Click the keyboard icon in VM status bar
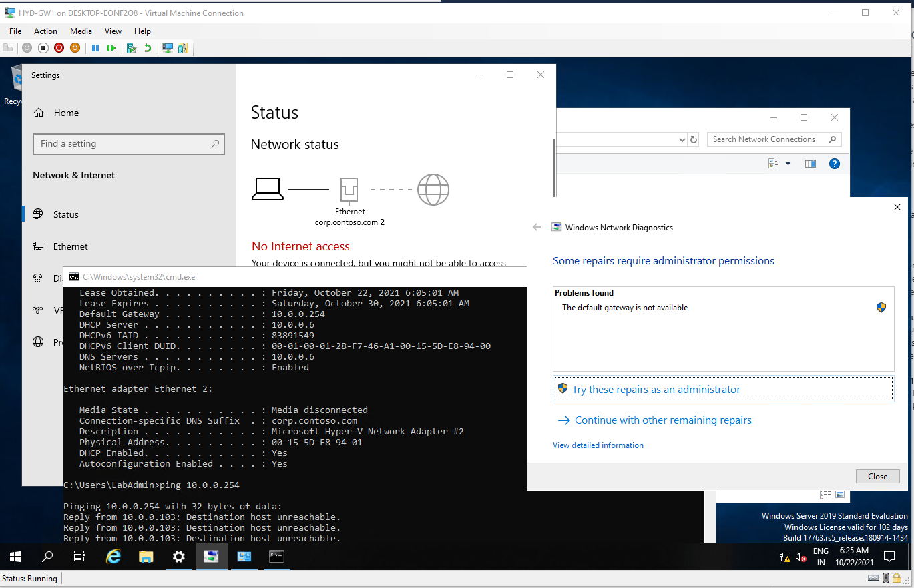 click(873, 579)
